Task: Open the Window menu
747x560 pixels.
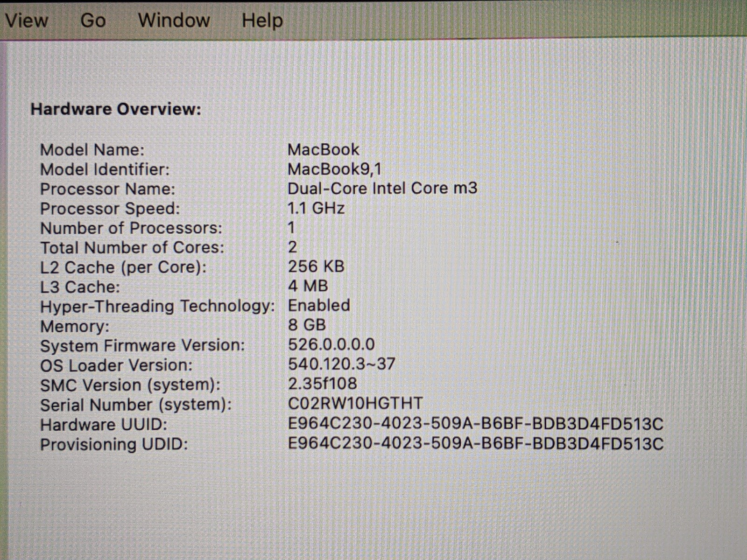Action: coord(174,21)
